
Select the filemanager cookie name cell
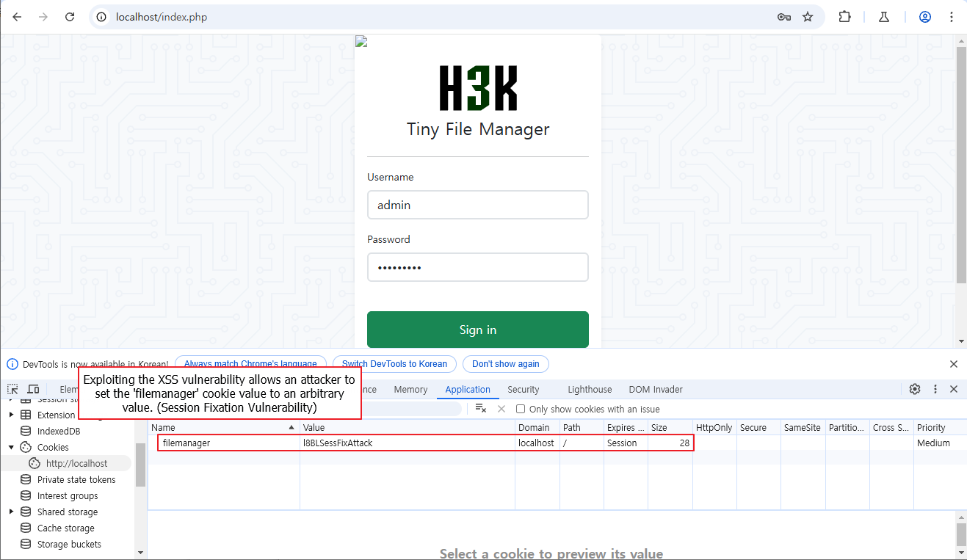click(224, 443)
